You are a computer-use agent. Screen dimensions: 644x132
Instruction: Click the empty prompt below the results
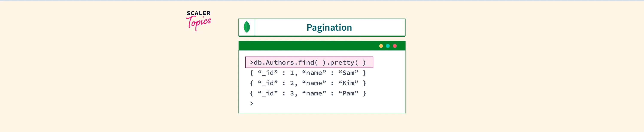252,104
